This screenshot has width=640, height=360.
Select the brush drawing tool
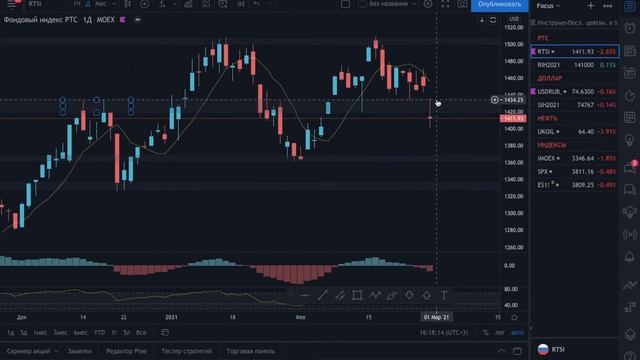(392, 296)
